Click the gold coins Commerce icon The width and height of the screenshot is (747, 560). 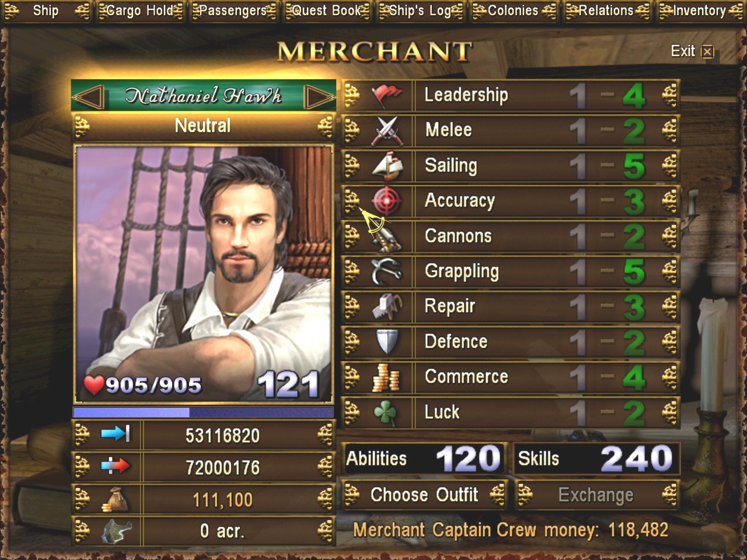click(386, 377)
